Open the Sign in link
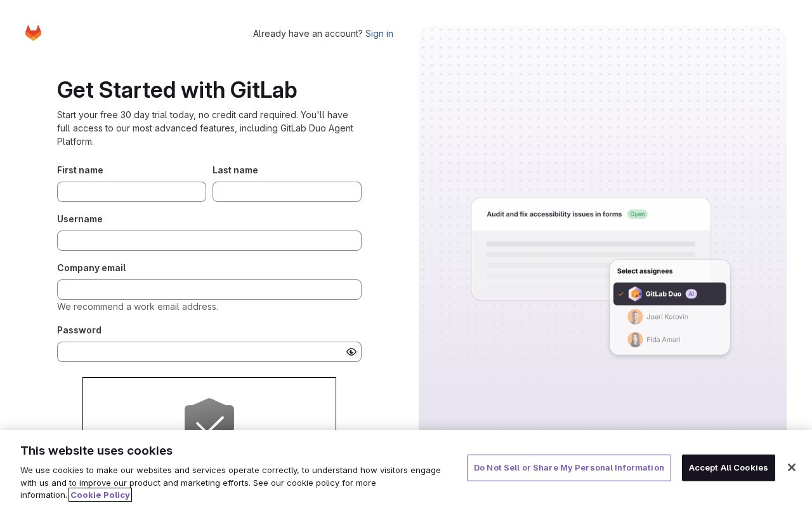Viewport: 812px width, 508px height. [379, 34]
